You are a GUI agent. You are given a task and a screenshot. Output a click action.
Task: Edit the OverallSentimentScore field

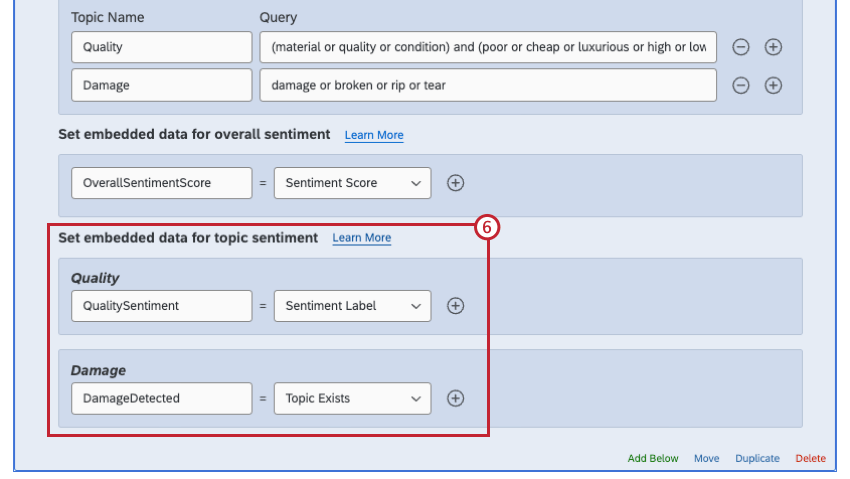162,183
